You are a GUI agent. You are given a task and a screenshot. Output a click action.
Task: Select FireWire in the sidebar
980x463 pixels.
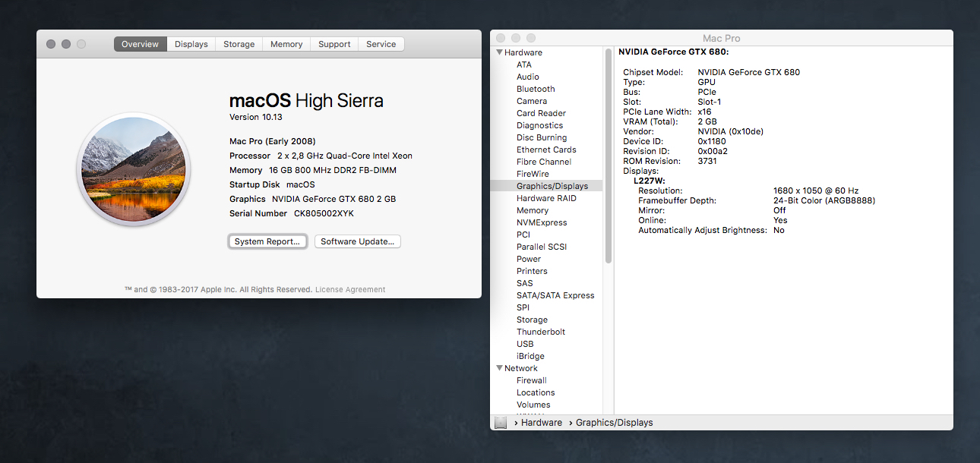[533, 174]
